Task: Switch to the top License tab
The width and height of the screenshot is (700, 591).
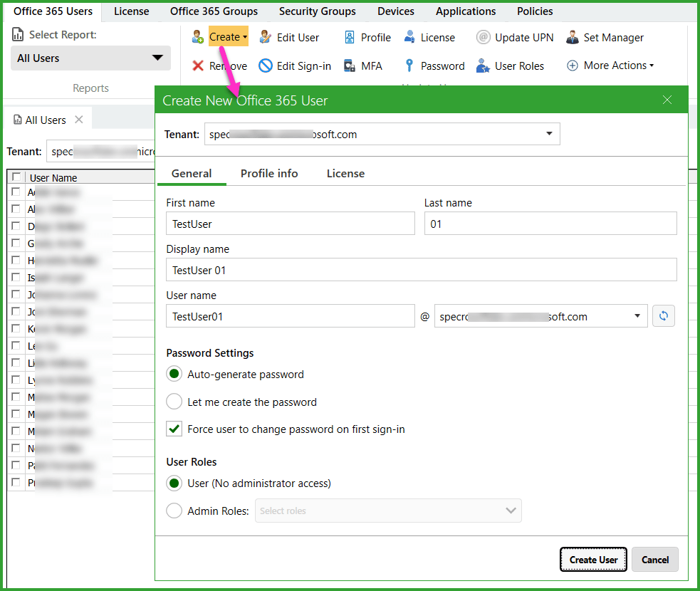Action: point(131,11)
